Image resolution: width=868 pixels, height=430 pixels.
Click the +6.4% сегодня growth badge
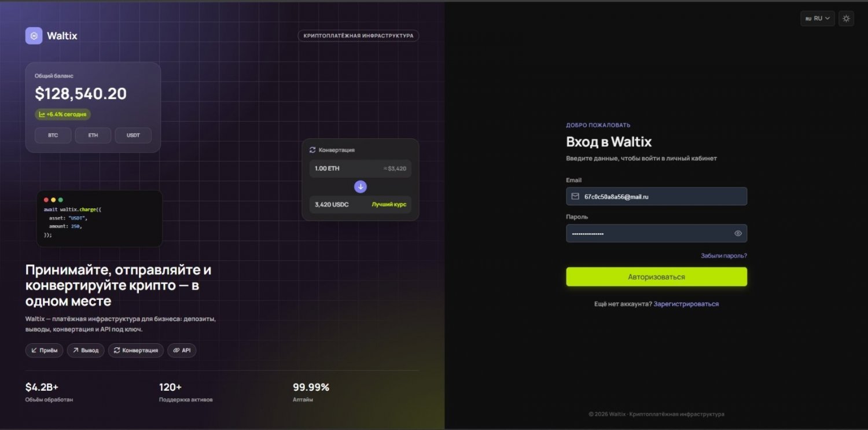coord(62,115)
